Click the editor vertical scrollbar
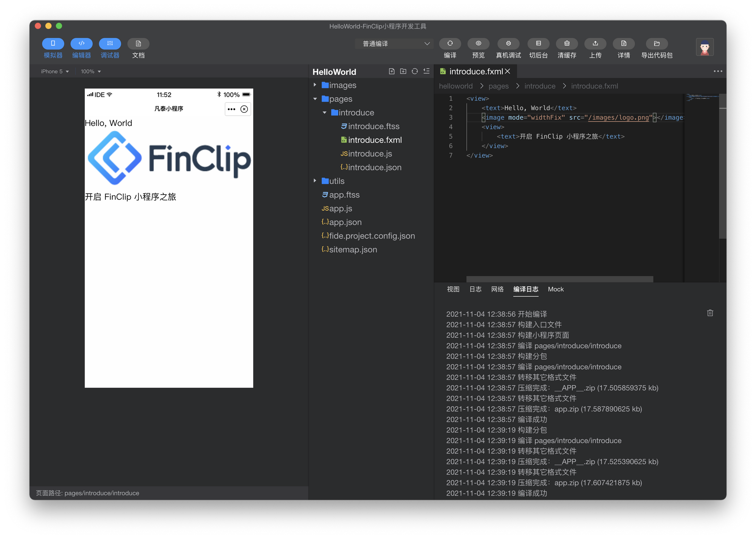Image resolution: width=756 pixels, height=539 pixels. coord(722,166)
